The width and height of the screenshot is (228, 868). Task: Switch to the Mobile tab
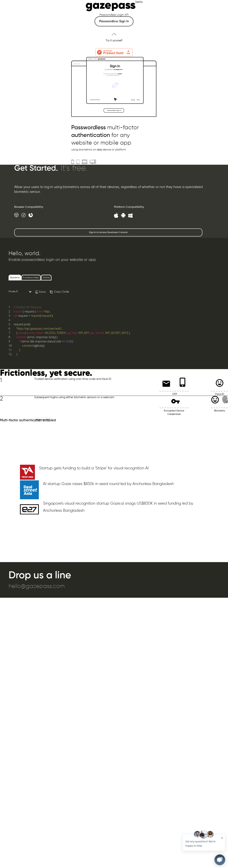click(x=46, y=278)
